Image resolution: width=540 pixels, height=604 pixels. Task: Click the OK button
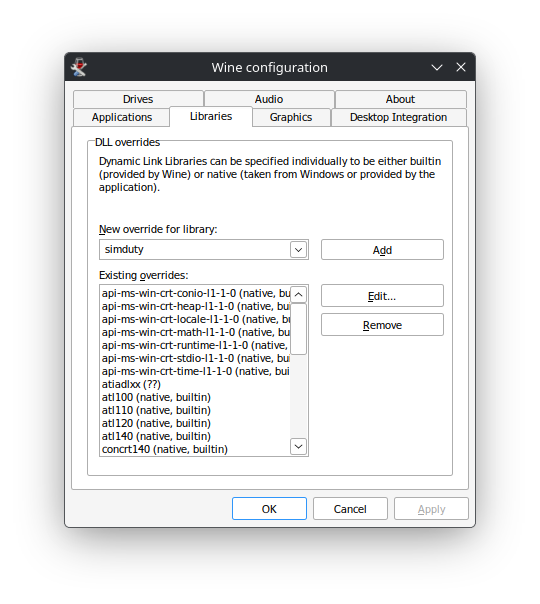[x=269, y=509]
